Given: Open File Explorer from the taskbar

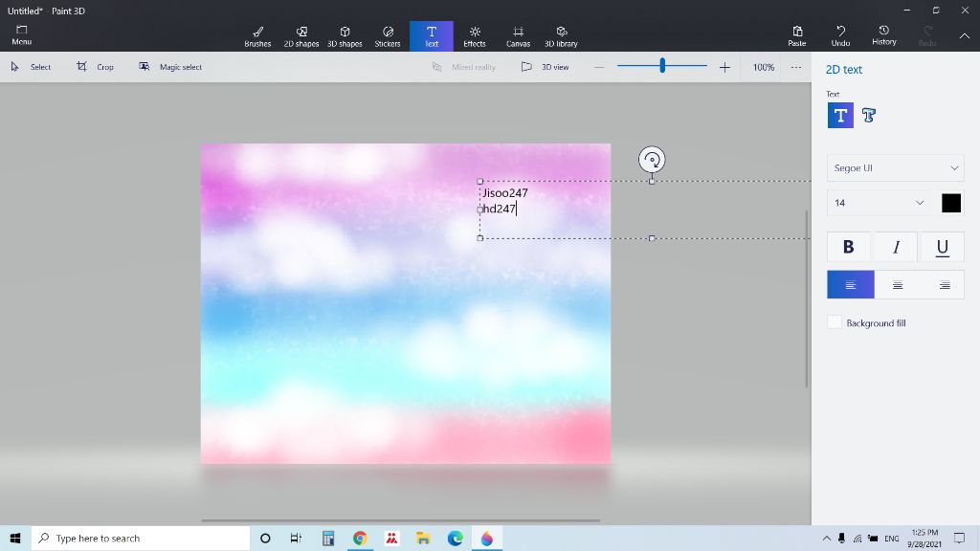Looking at the screenshot, I should pos(423,538).
